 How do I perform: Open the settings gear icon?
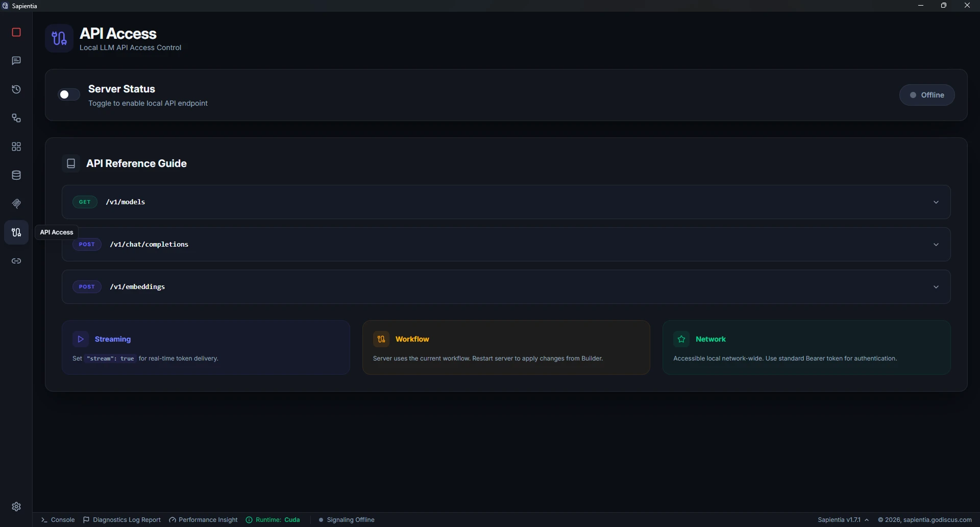pyautogui.click(x=16, y=506)
